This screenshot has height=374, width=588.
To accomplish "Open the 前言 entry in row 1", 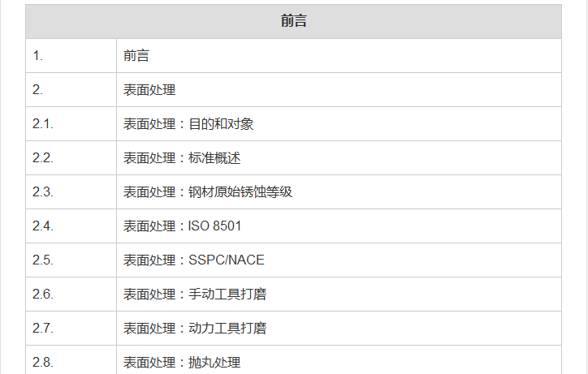I will point(136,56).
